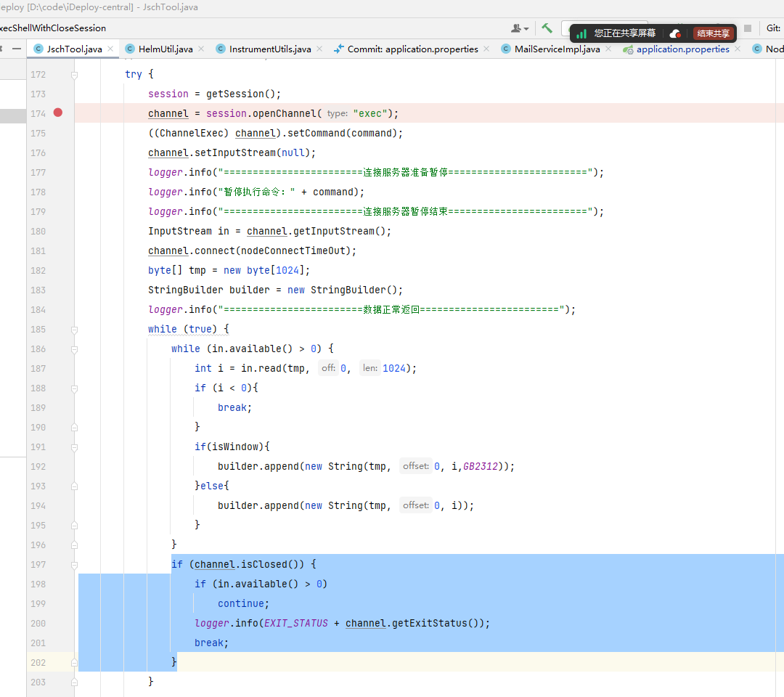This screenshot has height=697, width=784.
Task: Click EXIT_STATUS constant on line 200
Action: (295, 623)
